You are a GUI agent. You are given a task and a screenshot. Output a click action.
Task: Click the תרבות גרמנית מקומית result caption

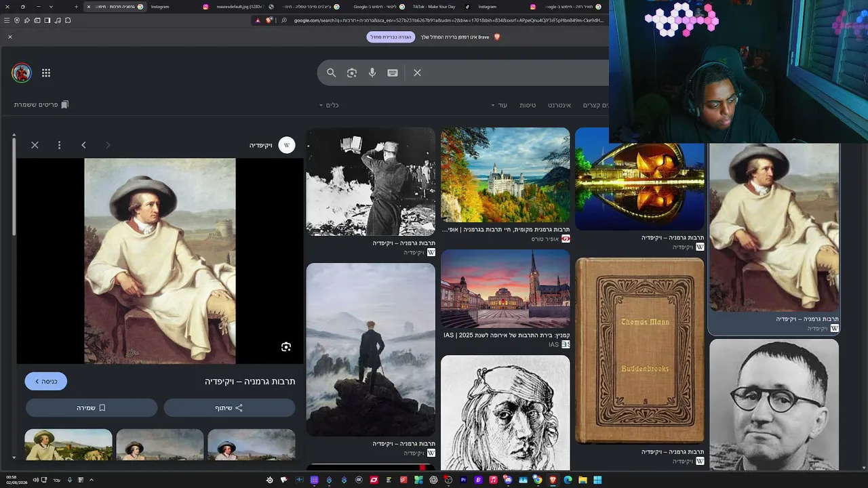[x=506, y=230]
